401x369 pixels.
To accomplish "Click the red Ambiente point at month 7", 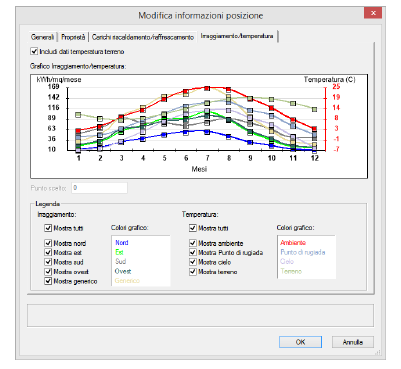I will (x=207, y=88).
